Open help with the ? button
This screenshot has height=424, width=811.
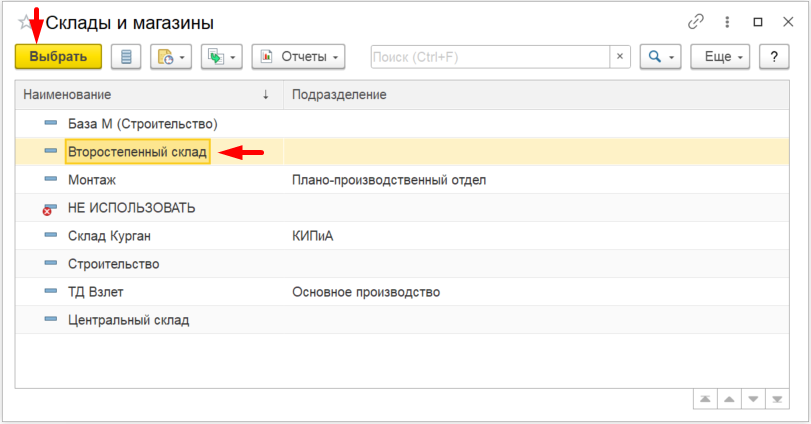pyautogui.click(x=774, y=56)
